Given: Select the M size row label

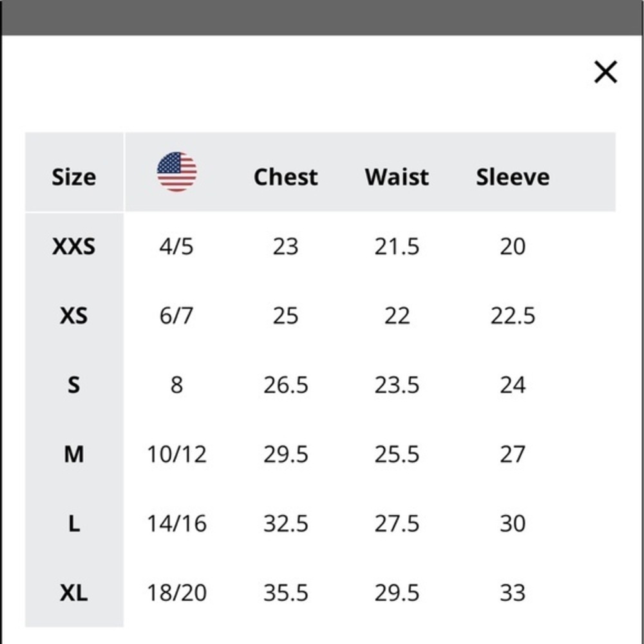Looking at the screenshot, I should pos(74,454).
